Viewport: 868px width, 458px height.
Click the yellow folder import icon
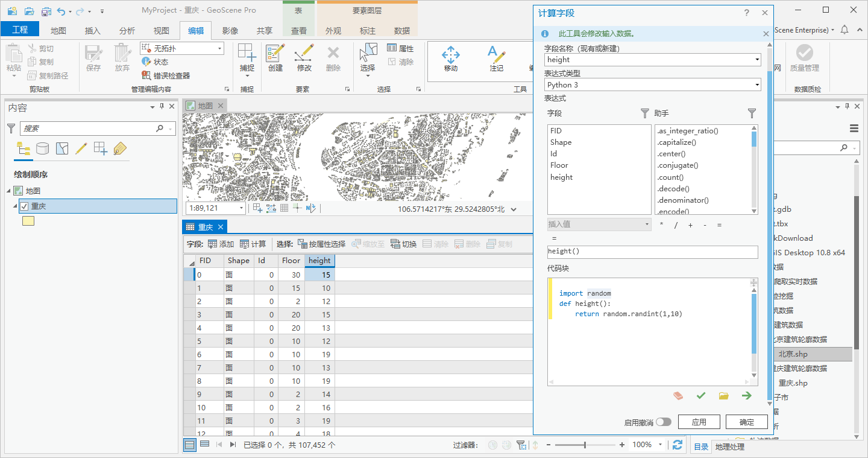coord(724,396)
